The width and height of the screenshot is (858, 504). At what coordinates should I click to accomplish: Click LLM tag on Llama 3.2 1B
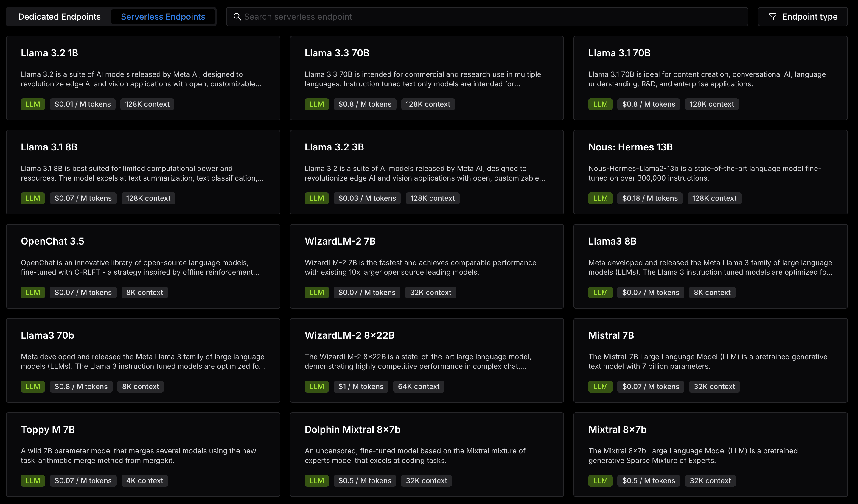coord(33,104)
